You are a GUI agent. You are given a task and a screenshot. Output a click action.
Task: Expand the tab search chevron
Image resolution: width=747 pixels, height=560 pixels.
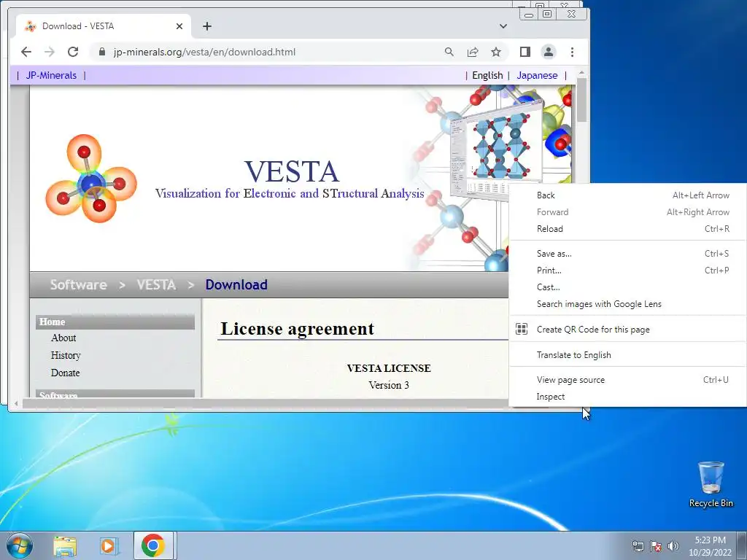pos(503,26)
